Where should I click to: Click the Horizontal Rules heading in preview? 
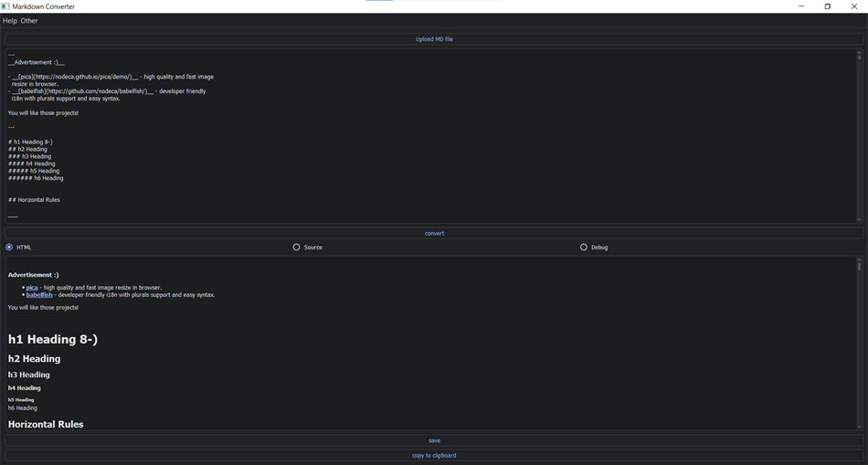46,425
